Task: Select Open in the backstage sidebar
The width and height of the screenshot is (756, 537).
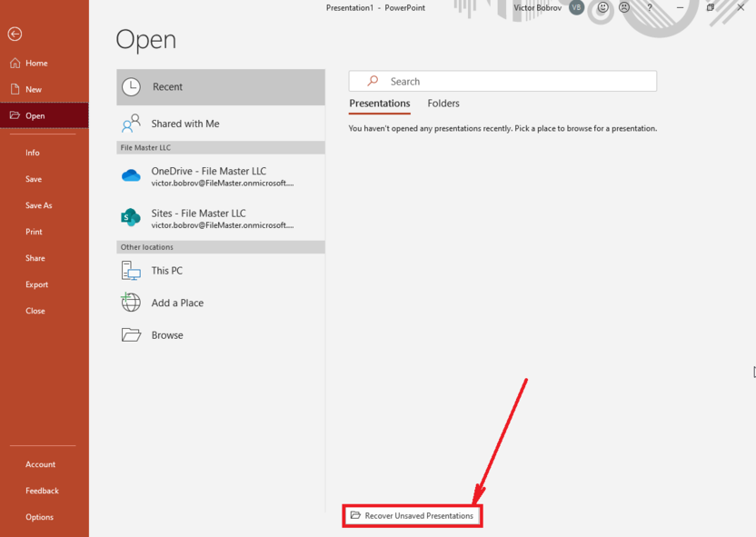Action: click(x=45, y=115)
